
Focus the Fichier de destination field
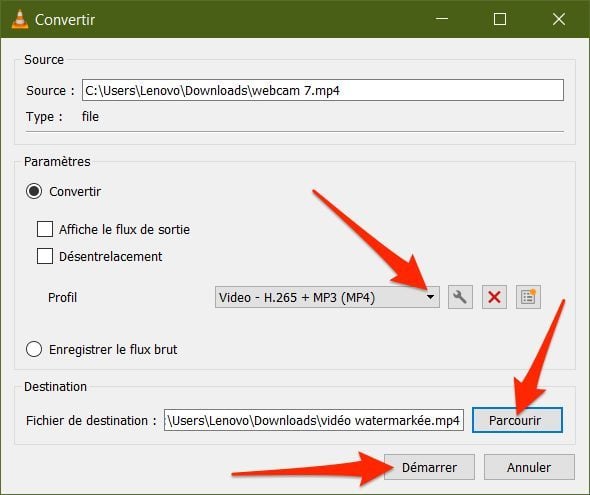[314, 420]
